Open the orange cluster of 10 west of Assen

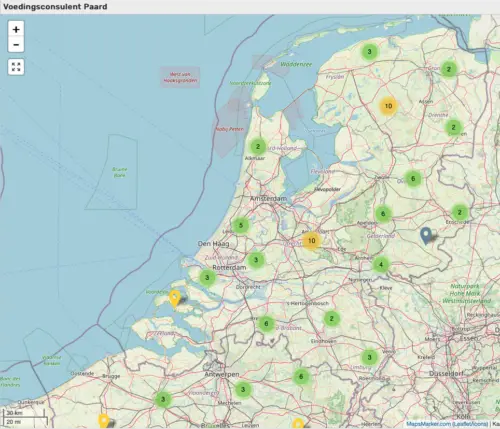pos(388,106)
